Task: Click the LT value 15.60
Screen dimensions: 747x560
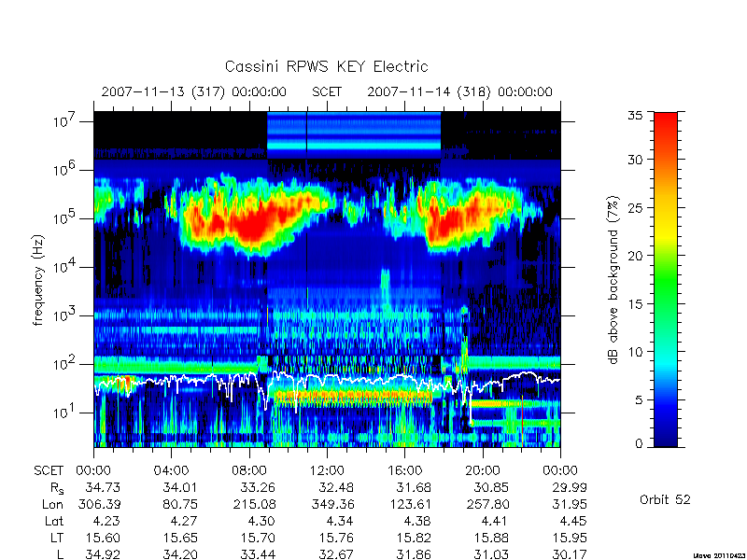Action: coord(103,539)
